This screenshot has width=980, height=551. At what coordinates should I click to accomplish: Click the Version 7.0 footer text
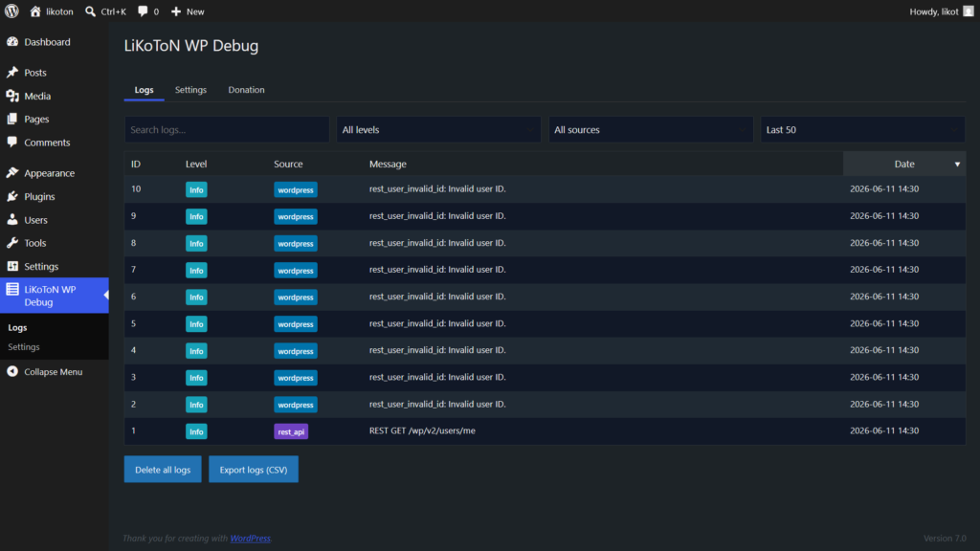point(945,538)
